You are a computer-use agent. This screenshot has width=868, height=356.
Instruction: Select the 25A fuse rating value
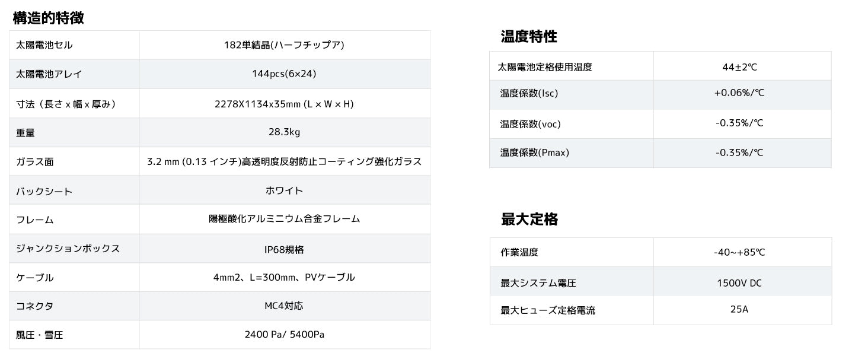739,309
